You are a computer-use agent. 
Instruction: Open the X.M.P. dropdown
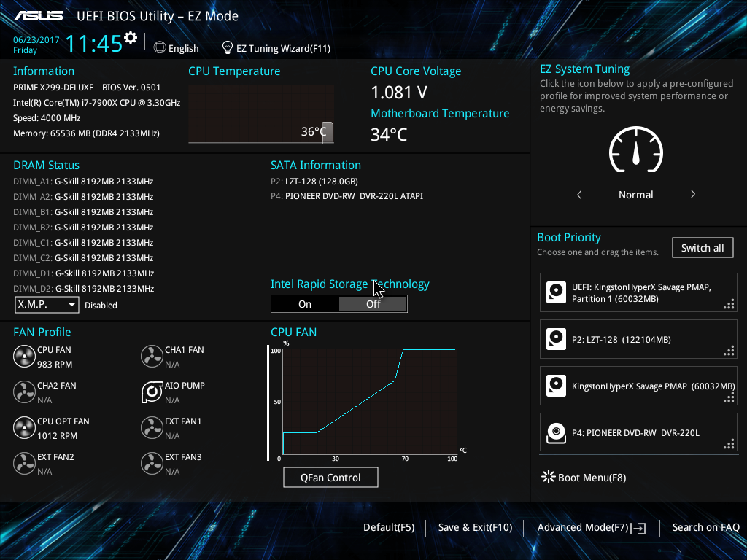point(47,304)
